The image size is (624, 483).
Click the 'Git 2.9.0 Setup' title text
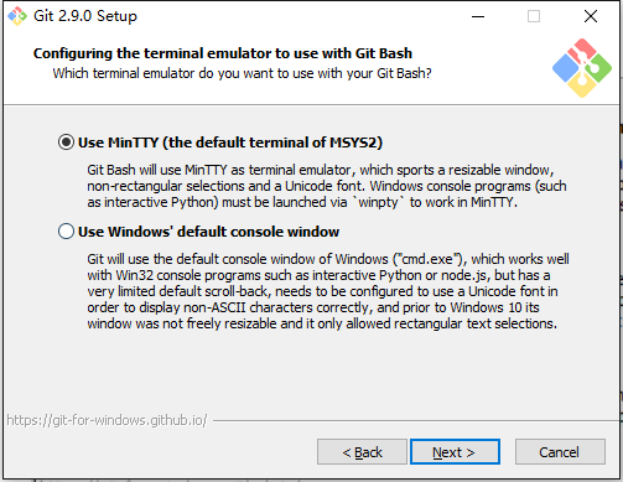(85, 16)
